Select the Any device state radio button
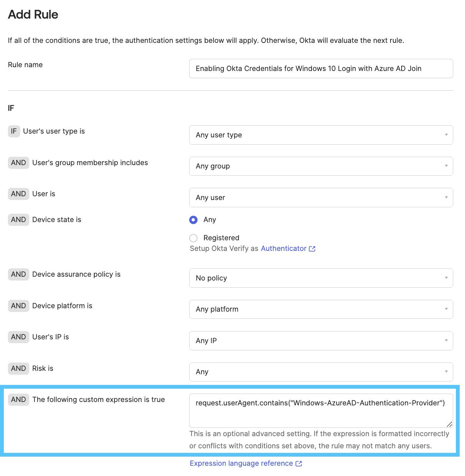Screen dimensions: 465x476 pos(193,220)
